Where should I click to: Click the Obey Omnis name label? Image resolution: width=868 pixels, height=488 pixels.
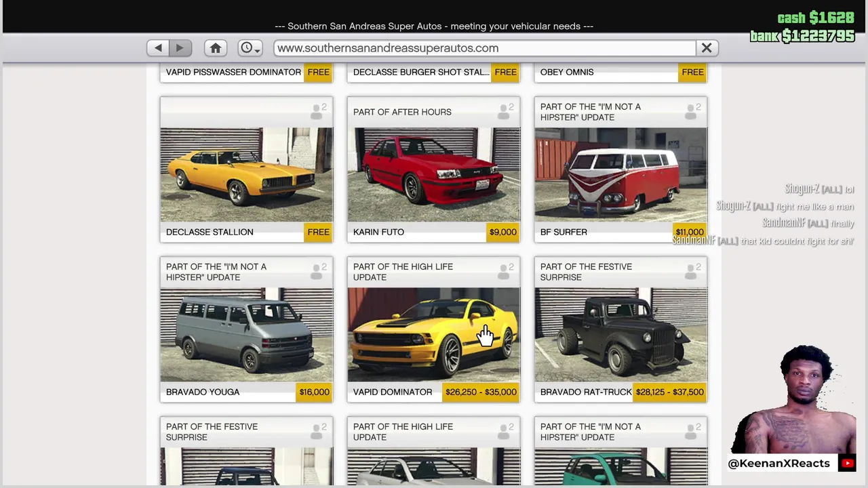(567, 72)
